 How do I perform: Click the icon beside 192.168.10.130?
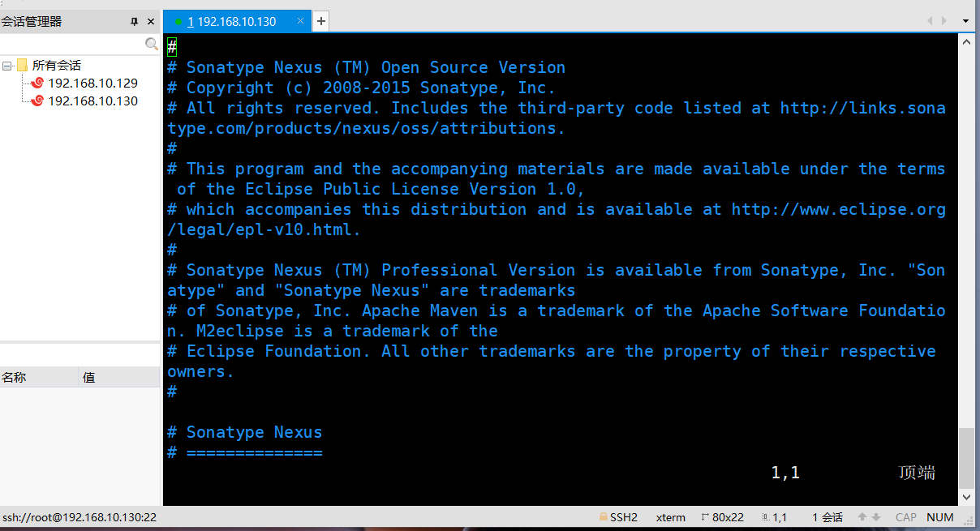coord(37,101)
